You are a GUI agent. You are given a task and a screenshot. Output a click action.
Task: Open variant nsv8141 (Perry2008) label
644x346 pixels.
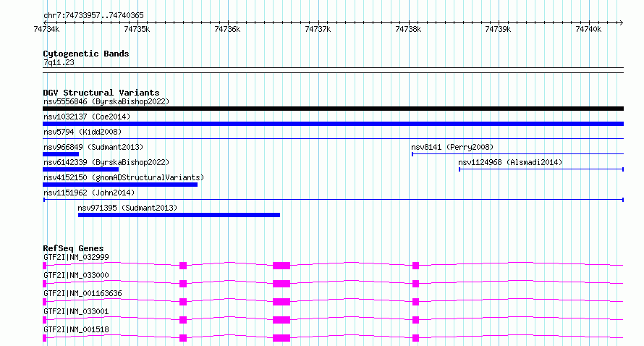coord(452,147)
